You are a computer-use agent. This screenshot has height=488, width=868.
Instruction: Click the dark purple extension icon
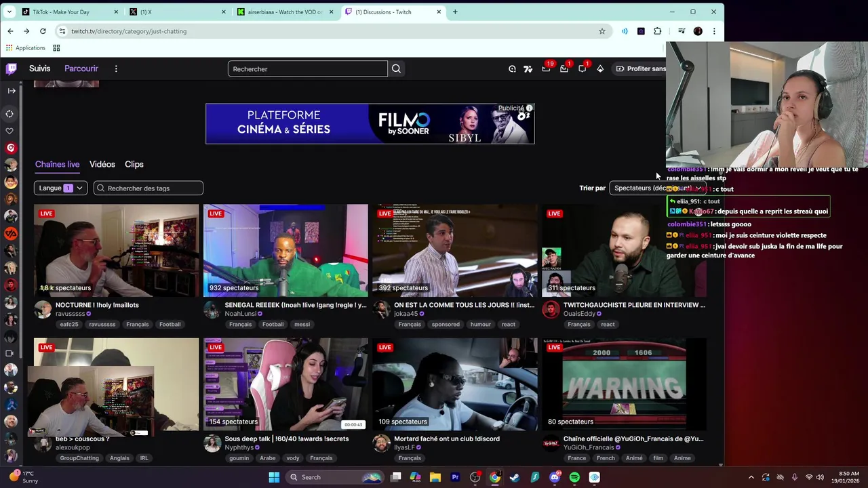point(641,31)
